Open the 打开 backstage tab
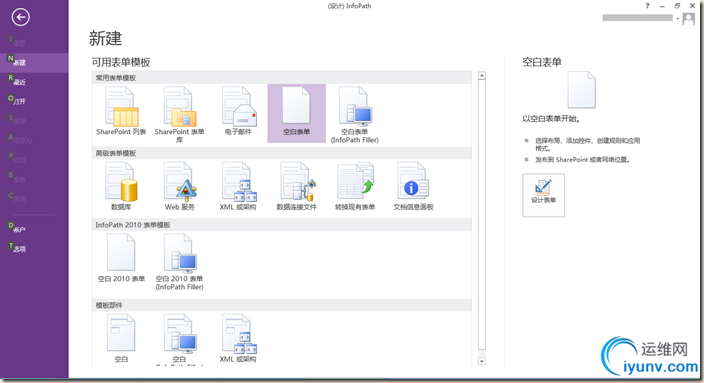The height and width of the screenshot is (383, 704). point(34,101)
